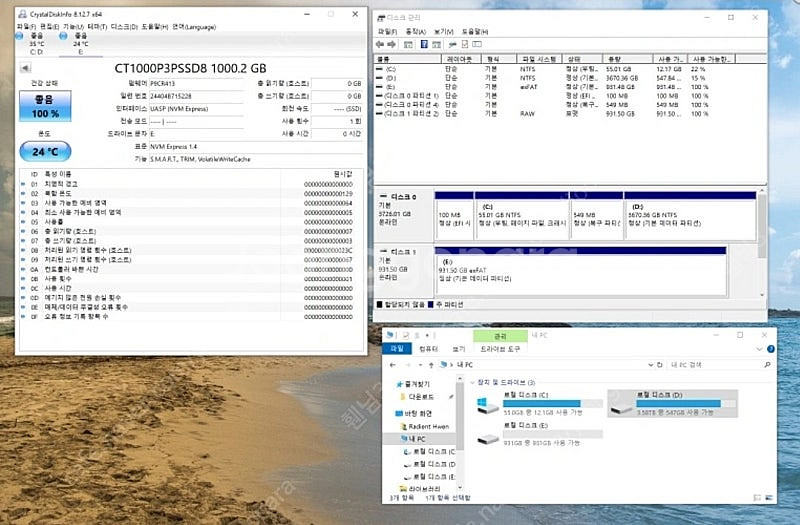Click the S.M.A.R.T., TRIM, VolatileWriteCache features field
The image size is (800, 525).
click(255, 159)
